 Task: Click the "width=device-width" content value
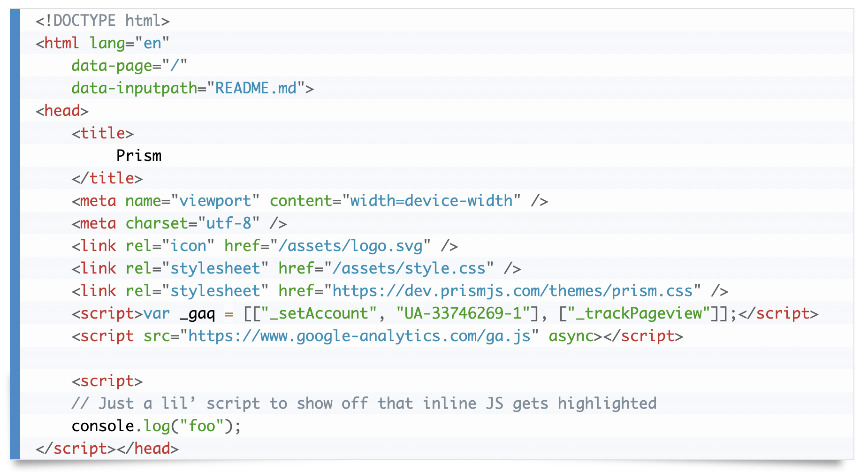431,201
